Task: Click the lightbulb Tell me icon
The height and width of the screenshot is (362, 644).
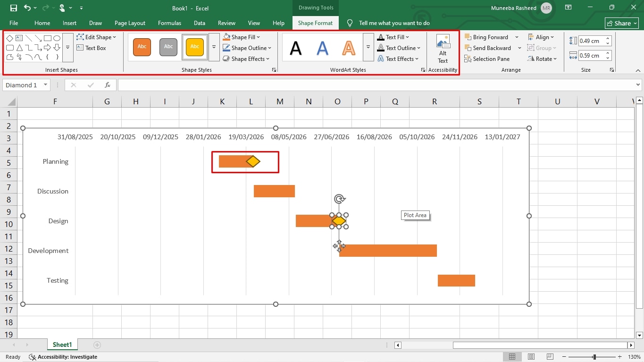Action: (x=350, y=23)
